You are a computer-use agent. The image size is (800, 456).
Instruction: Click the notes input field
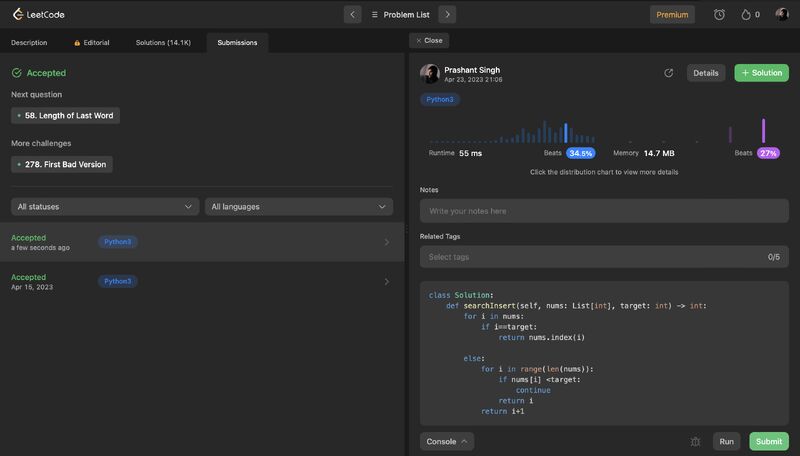point(604,211)
